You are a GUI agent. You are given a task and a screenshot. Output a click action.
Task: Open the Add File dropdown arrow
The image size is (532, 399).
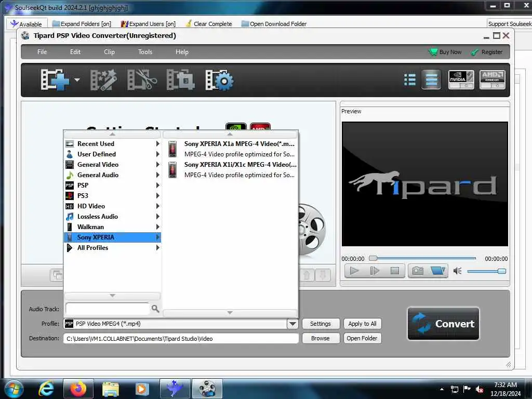coord(77,80)
